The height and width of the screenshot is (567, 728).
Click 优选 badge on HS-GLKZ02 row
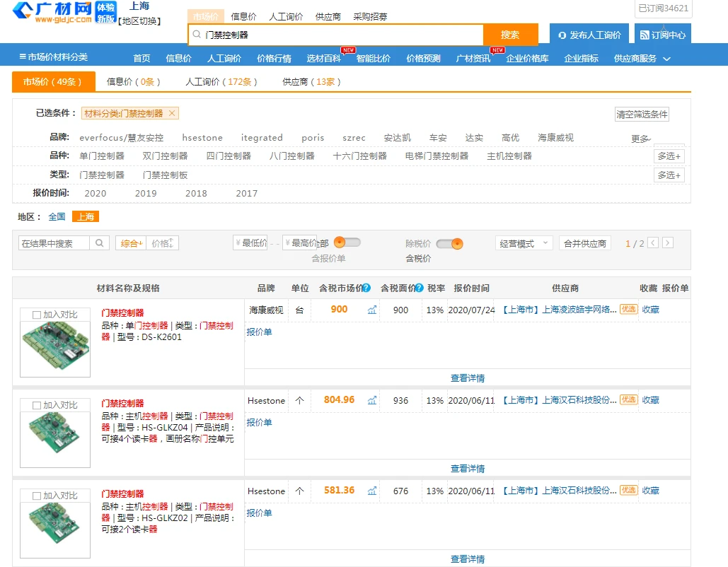[x=629, y=490]
